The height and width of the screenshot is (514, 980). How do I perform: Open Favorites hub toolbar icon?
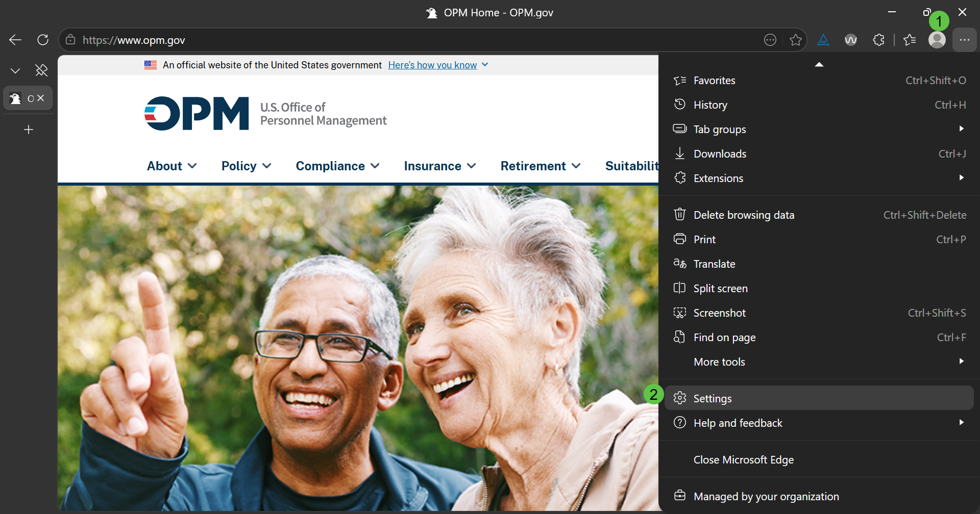pyautogui.click(x=910, y=40)
